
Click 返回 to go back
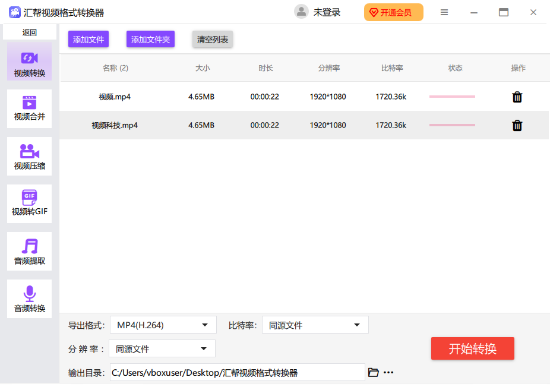point(29,32)
